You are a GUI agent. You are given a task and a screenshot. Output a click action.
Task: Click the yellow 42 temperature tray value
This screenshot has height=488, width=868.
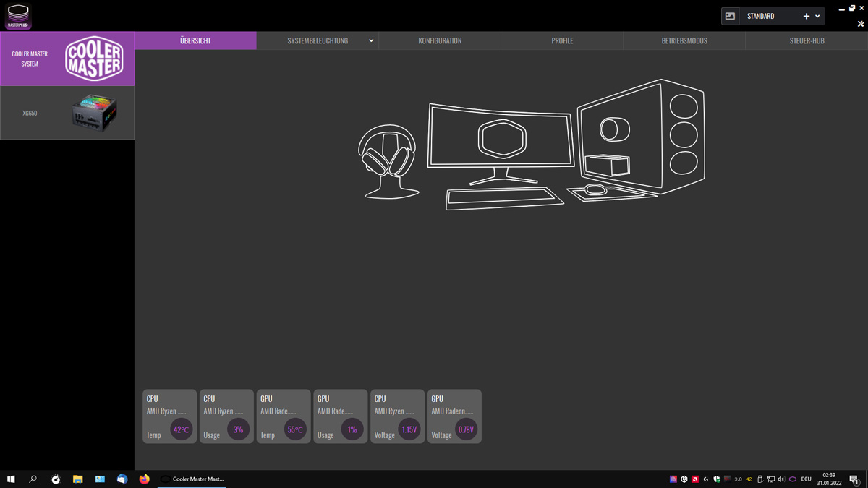(749, 479)
